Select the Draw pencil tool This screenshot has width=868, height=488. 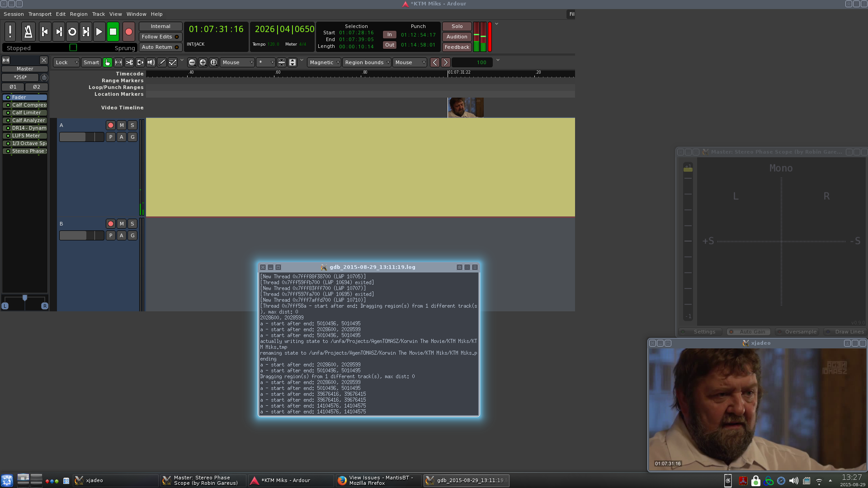(162, 62)
